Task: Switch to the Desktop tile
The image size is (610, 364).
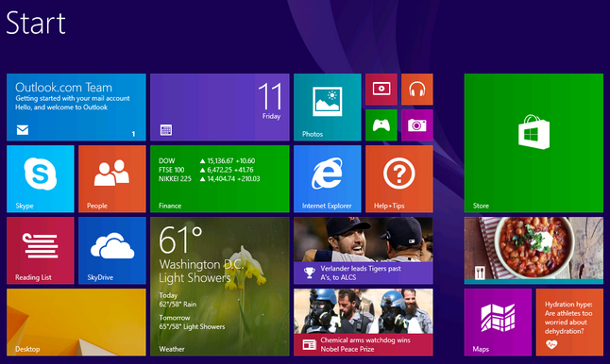Action: click(x=76, y=323)
